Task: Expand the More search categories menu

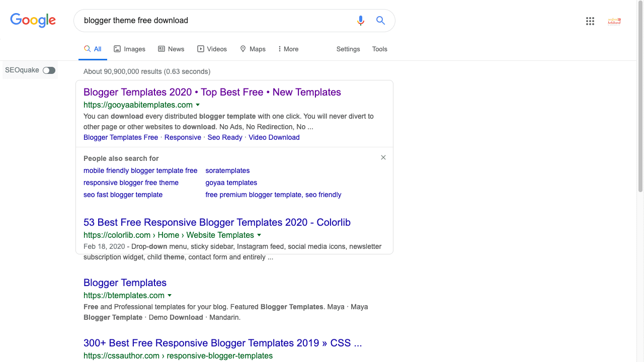Action: pyautogui.click(x=288, y=49)
